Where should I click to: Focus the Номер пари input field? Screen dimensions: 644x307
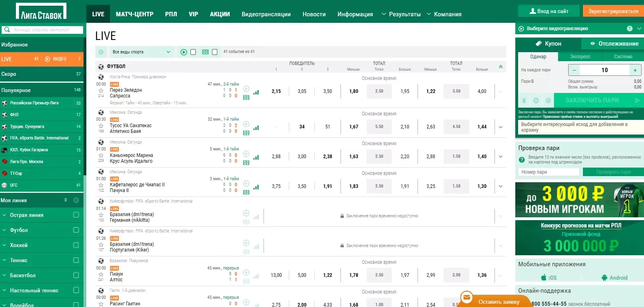pyautogui.click(x=549, y=172)
